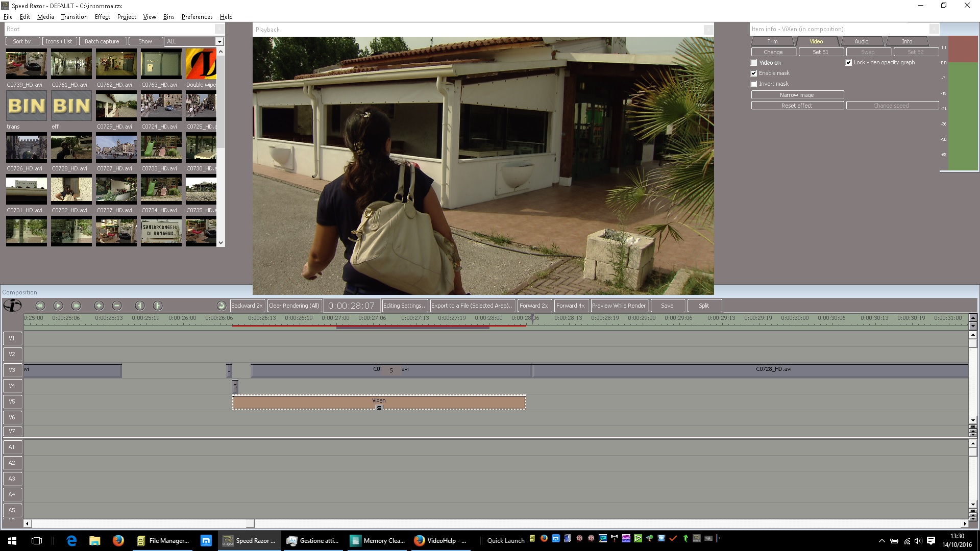This screenshot has width=980, height=551.
Task: Click the fast-forward round button
Action: pyautogui.click(x=76, y=306)
